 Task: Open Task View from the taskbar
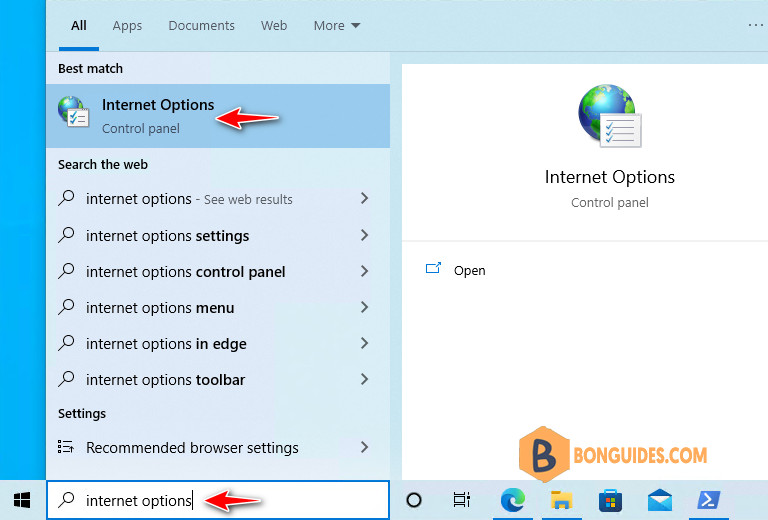461,500
